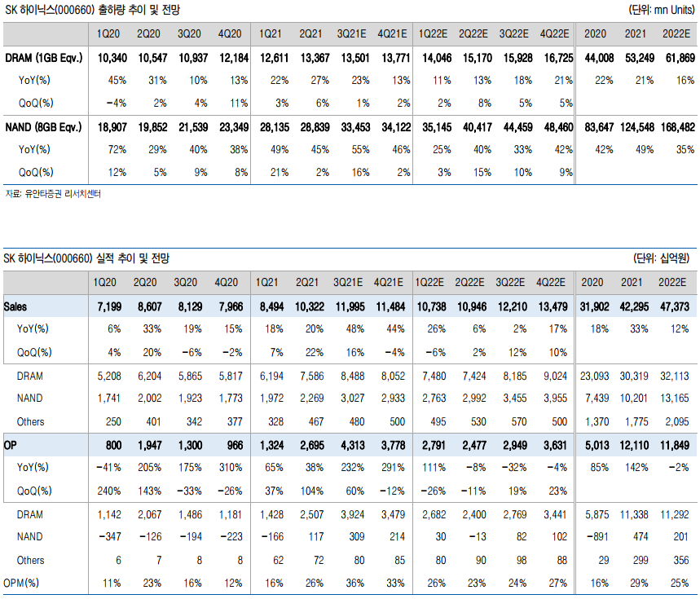Click DRAM sales value 8,488

(x=353, y=377)
